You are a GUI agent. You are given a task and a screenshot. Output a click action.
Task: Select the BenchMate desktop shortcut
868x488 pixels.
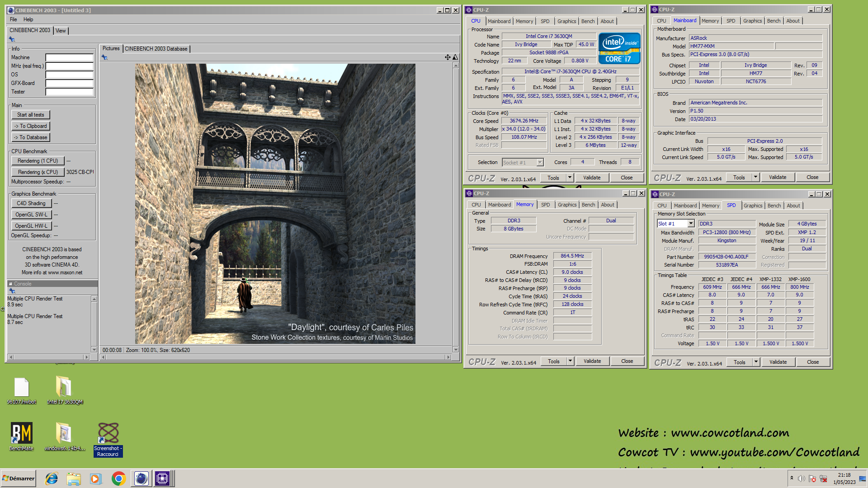click(21, 436)
